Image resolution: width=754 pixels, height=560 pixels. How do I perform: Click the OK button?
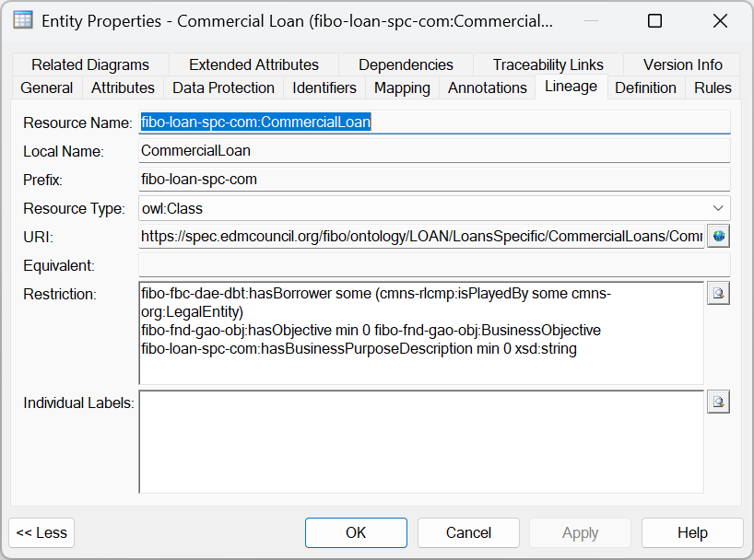click(356, 532)
